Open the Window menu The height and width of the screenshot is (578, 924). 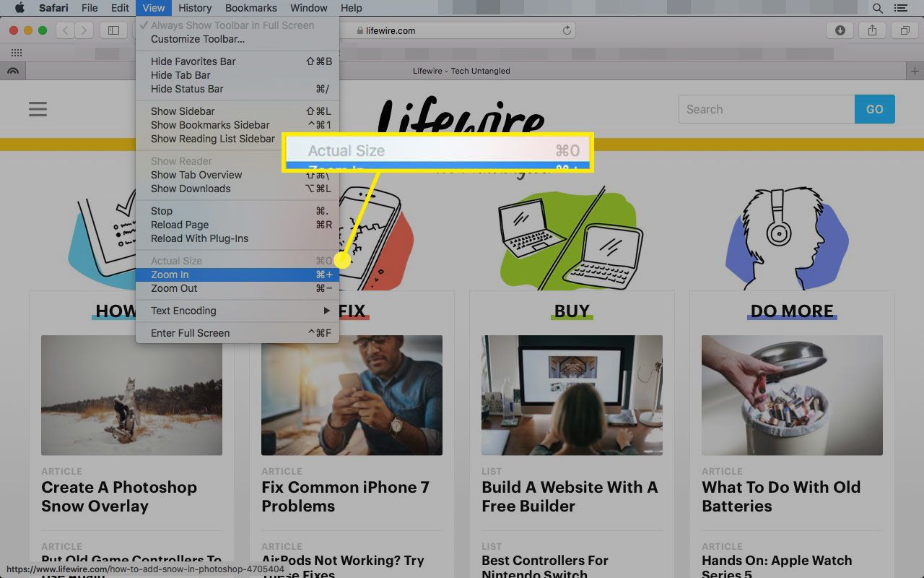pos(309,8)
